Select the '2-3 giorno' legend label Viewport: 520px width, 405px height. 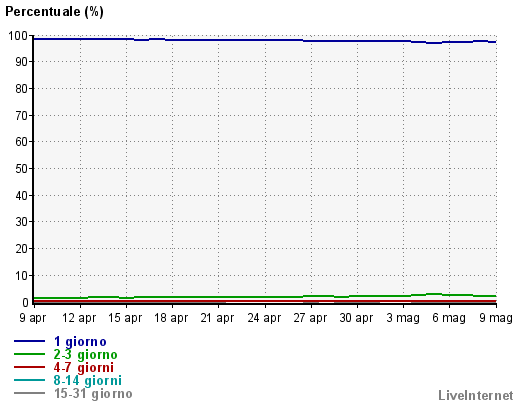(x=85, y=355)
